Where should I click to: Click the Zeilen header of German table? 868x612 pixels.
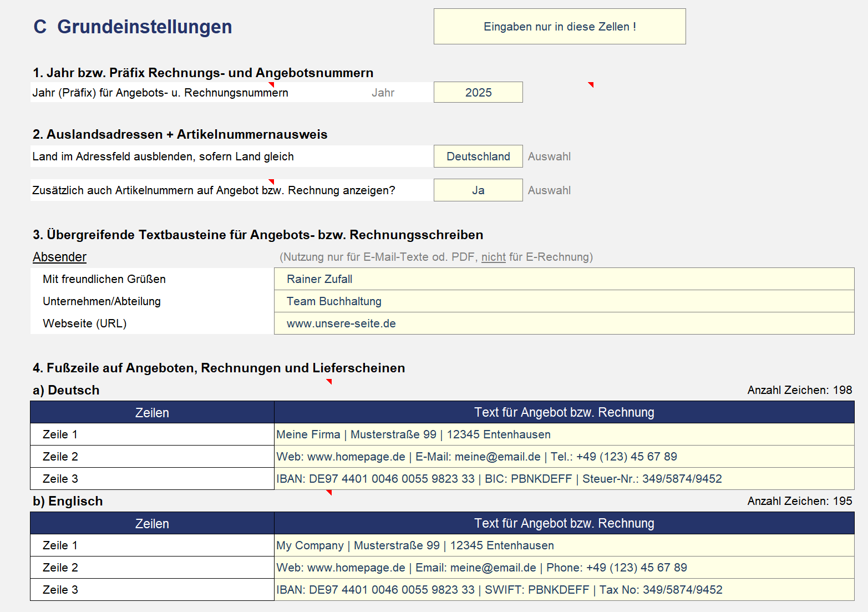(x=152, y=412)
